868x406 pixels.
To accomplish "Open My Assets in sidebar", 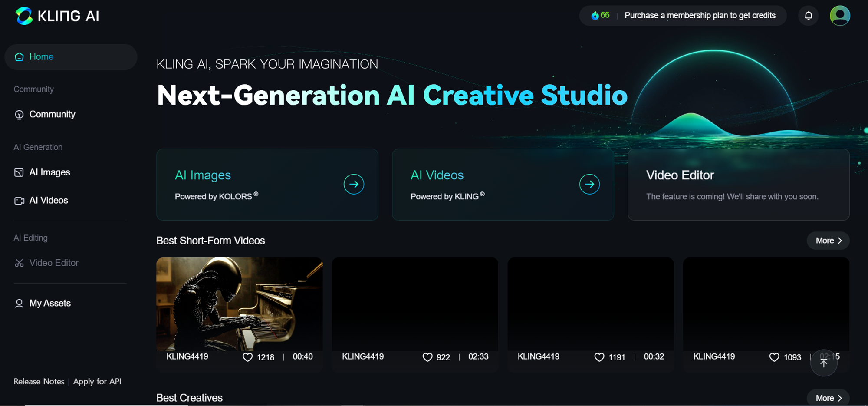I will point(50,303).
